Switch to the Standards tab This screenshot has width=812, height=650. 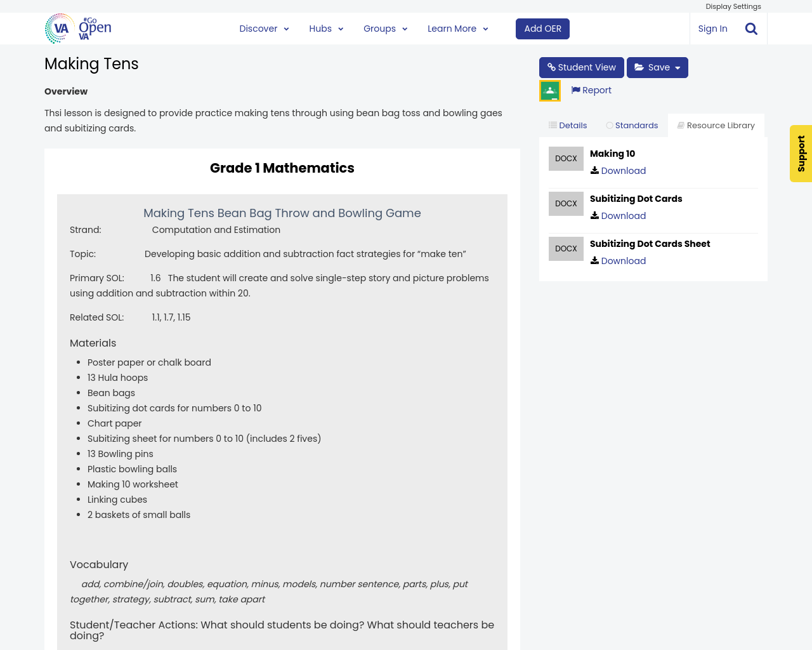pos(632,126)
